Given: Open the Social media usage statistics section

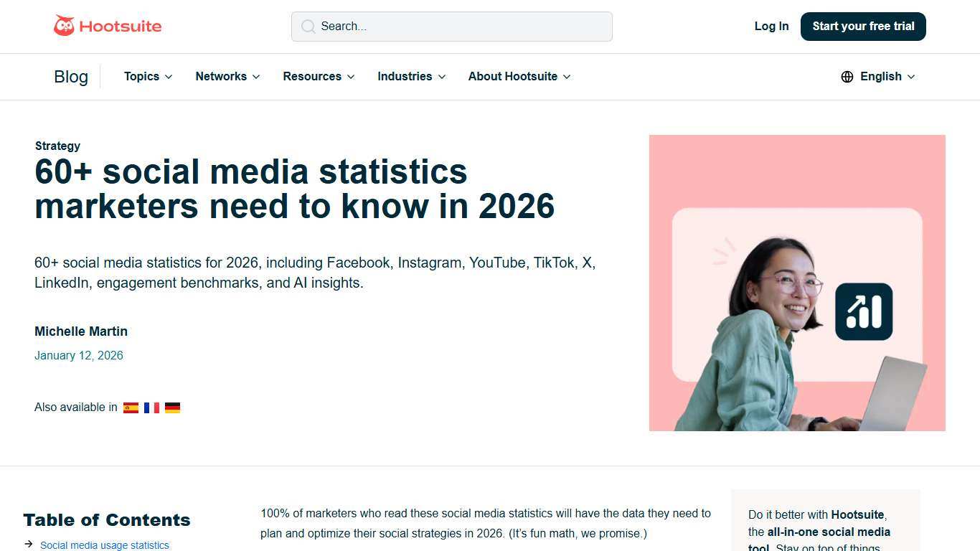Looking at the screenshot, I should [104, 545].
